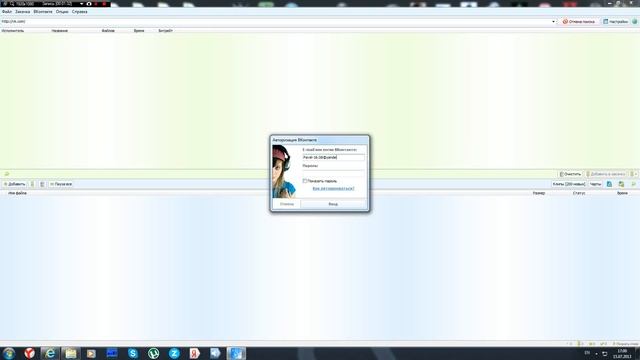Open the Закачка menu

(22, 12)
